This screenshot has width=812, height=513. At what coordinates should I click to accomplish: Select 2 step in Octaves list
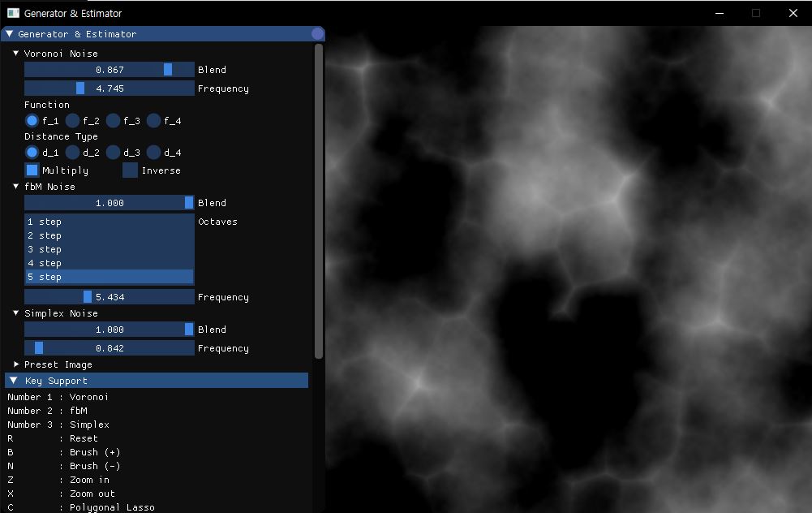coord(110,235)
